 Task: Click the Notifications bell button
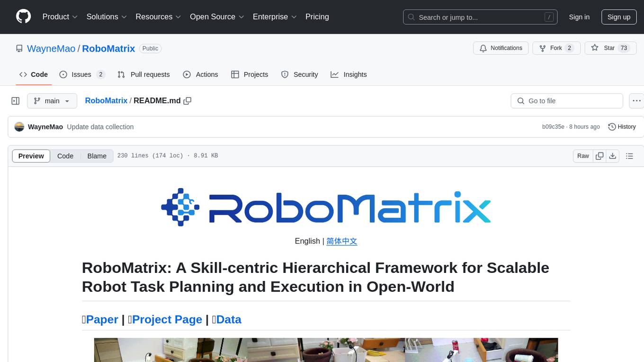pos(501,48)
